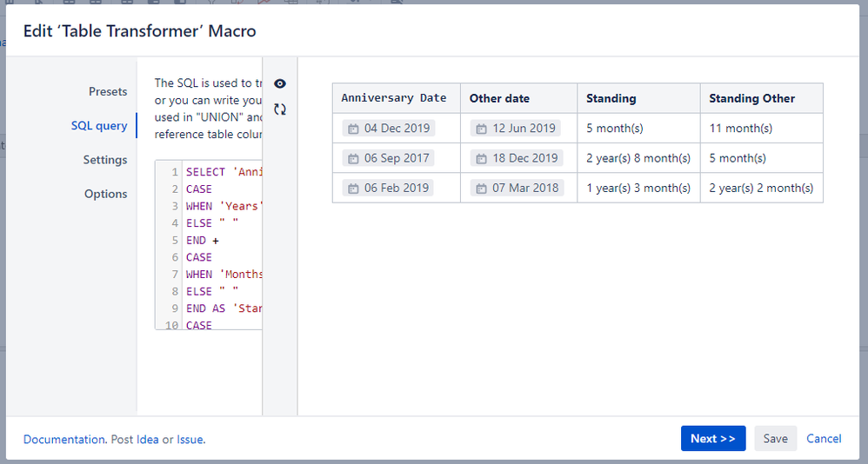
Task: Click line number 10 in the SQL editor
Action: click(171, 325)
